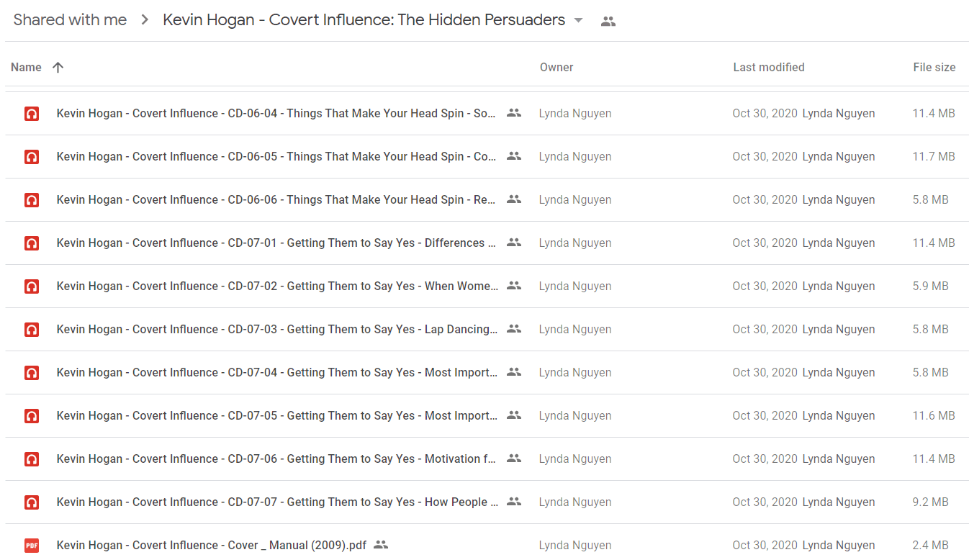Toggle the Name sort direction arrow

(58, 67)
